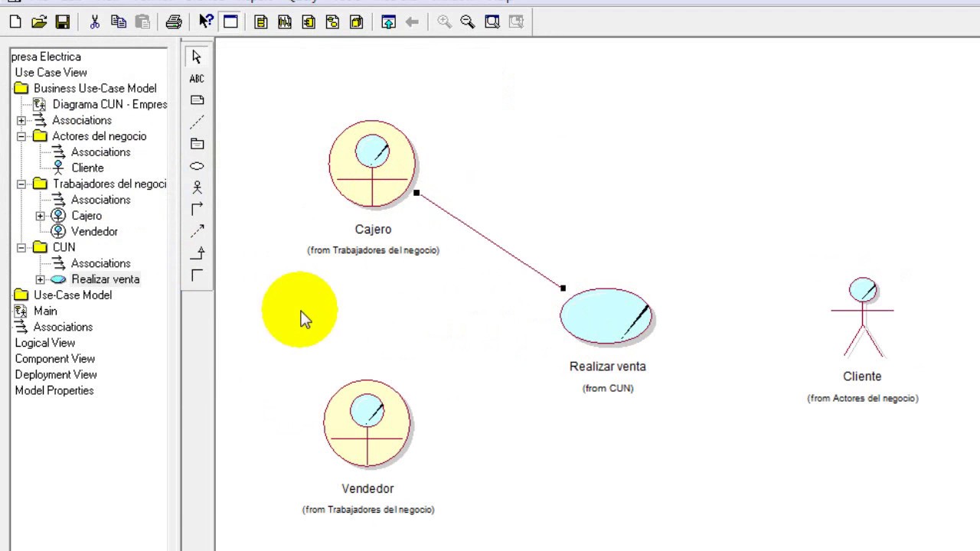
Task: Click the Fit in Window icon
Action: tap(492, 22)
